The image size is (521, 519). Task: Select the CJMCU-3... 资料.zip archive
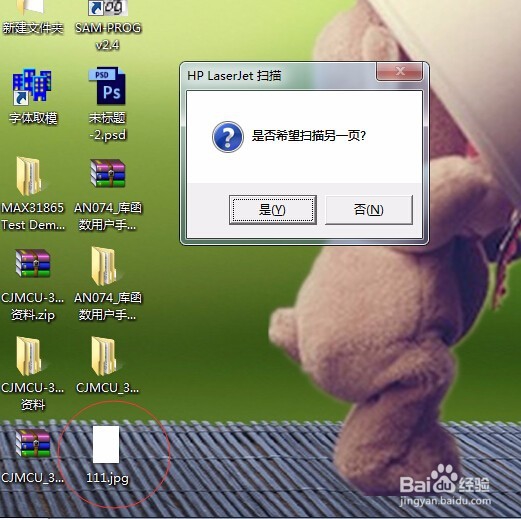point(32,285)
